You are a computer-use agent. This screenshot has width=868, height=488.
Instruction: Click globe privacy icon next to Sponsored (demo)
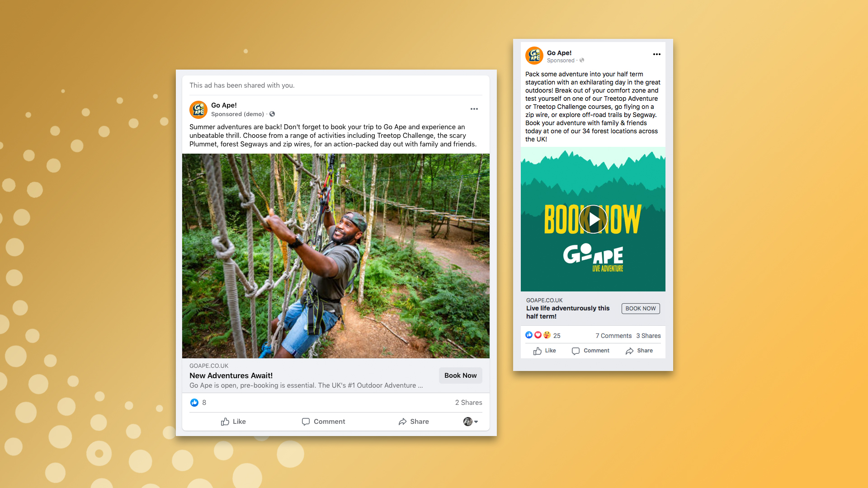click(272, 114)
